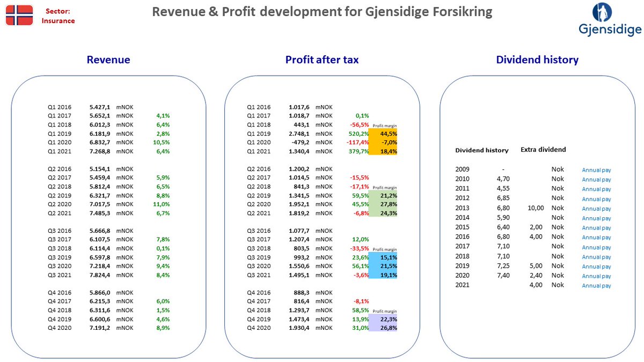Select profit value 803,5

[301, 248]
